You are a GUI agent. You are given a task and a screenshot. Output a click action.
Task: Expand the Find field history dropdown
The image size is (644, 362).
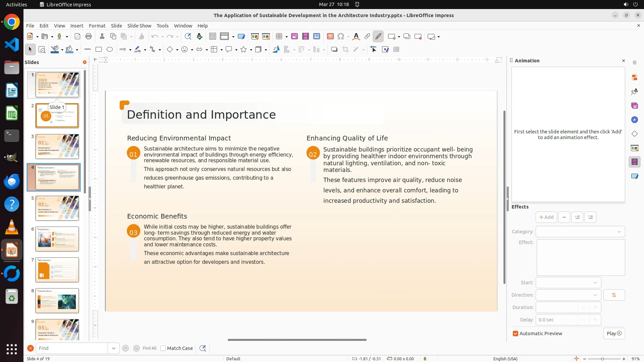tap(114, 348)
